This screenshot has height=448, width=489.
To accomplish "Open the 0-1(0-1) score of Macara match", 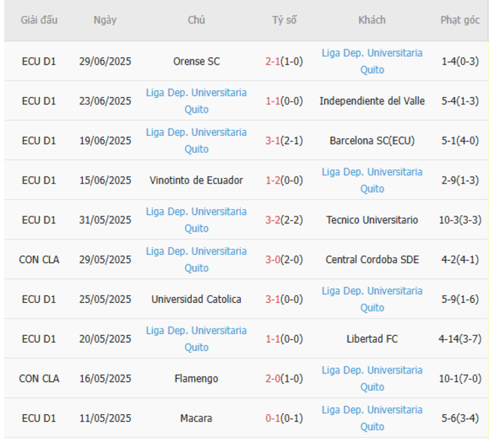I will [284, 418].
